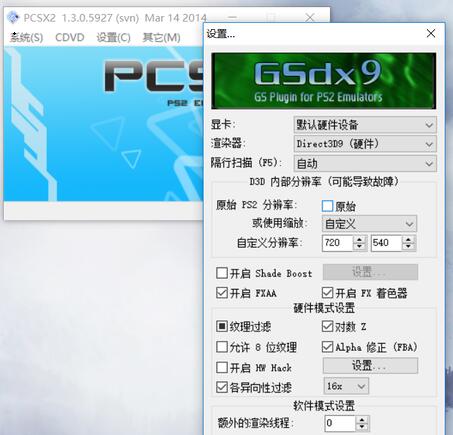Increase custom resolution width with up arrow

(x=359, y=240)
